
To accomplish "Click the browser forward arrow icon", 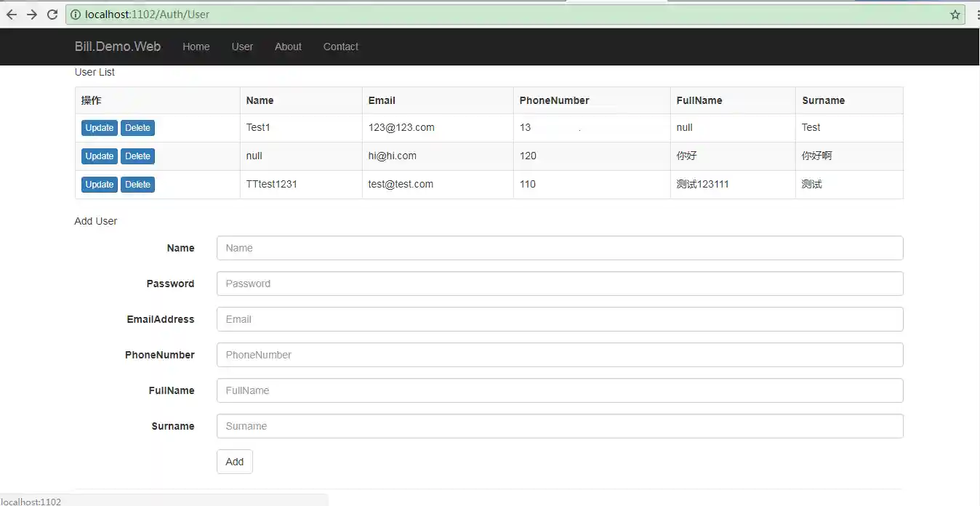I will 32,15.
